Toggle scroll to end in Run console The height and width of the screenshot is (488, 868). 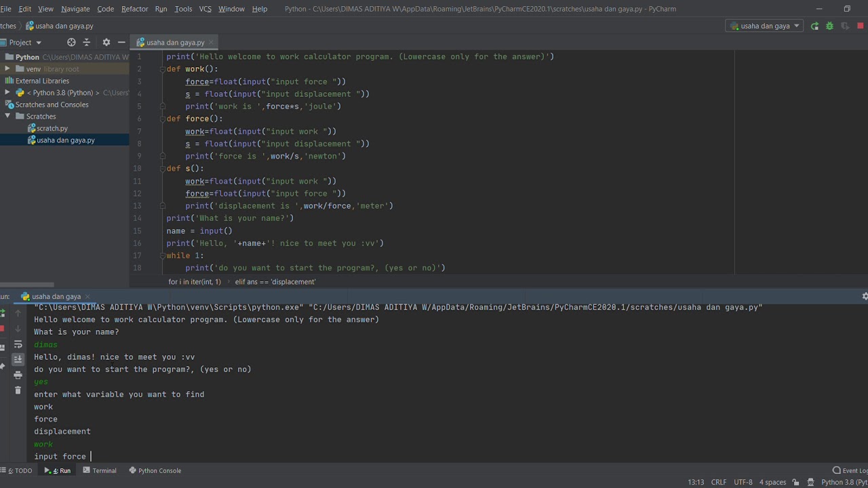click(x=18, y=359)
